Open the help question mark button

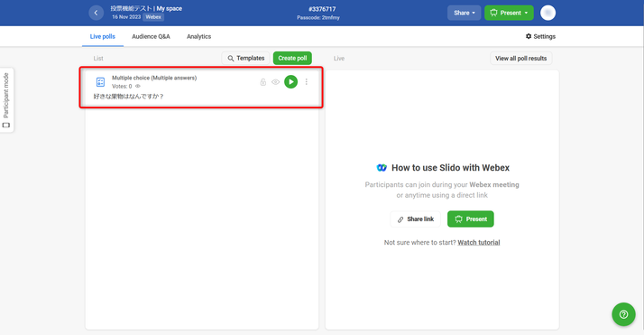point(623,314)
